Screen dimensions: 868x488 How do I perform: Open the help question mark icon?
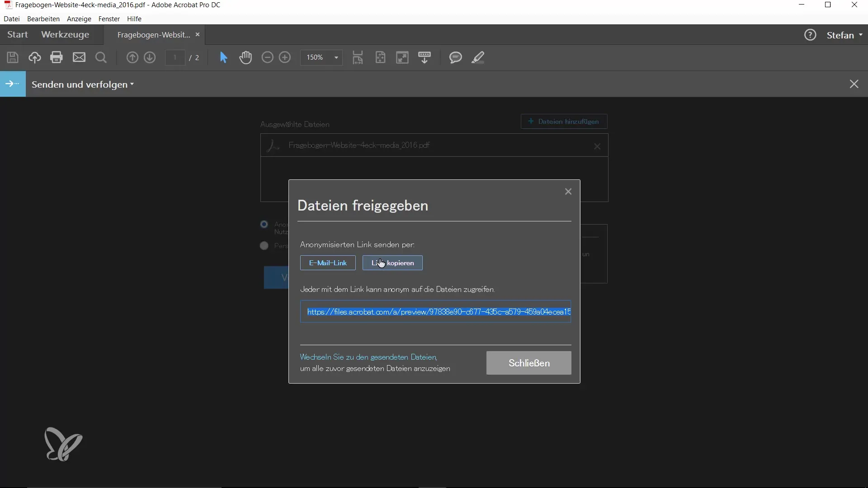click(810, 35)
